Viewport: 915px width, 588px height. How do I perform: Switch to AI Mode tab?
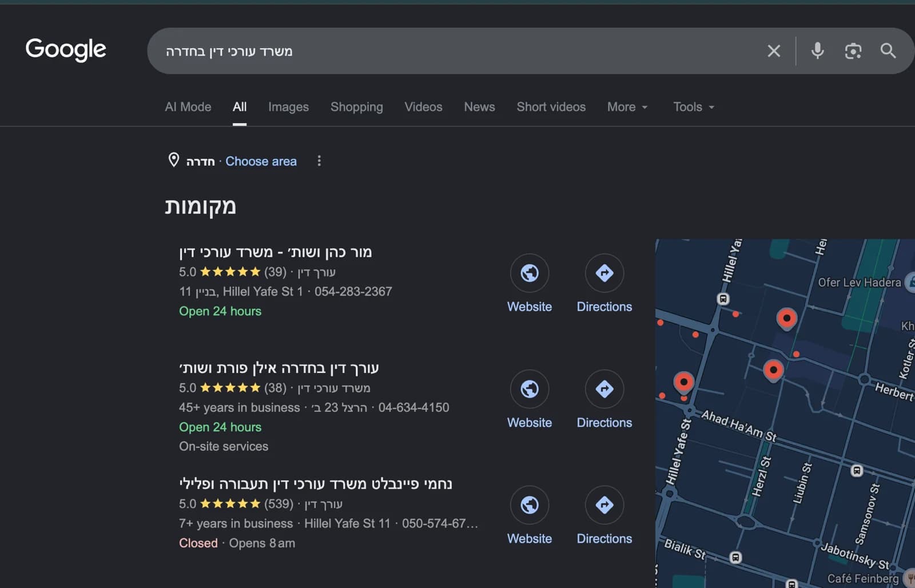pos(188,107)
